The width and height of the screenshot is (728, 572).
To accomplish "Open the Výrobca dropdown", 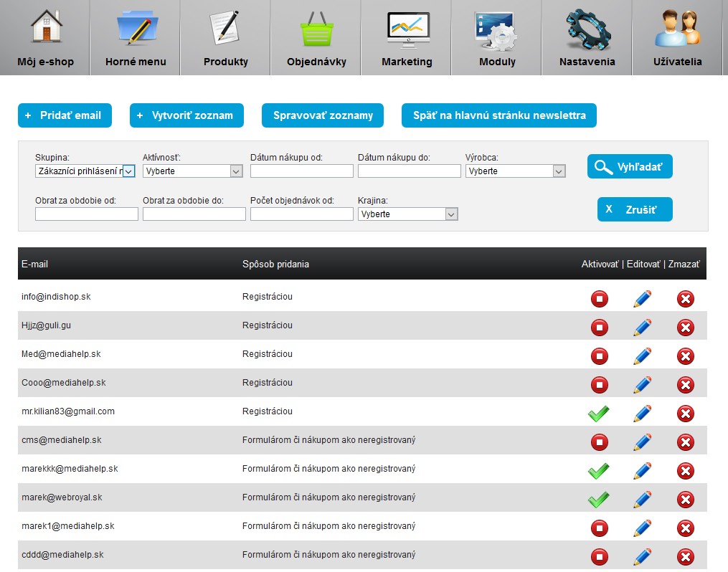I will point(515,171).
